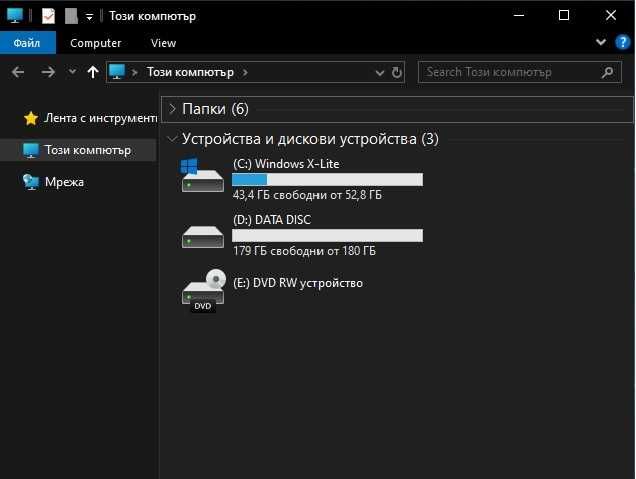Click the (E:) DVD RW устройство label
This screenshot has width=636, height=479.
[298, 283]
